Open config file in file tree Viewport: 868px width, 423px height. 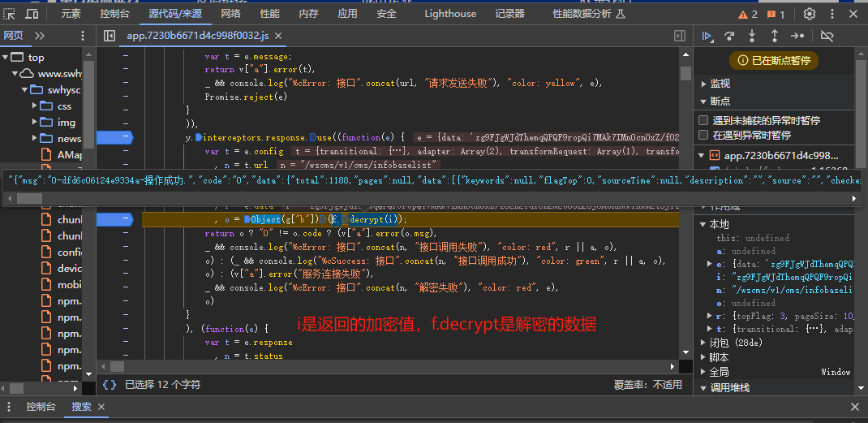tap(63, 253)
